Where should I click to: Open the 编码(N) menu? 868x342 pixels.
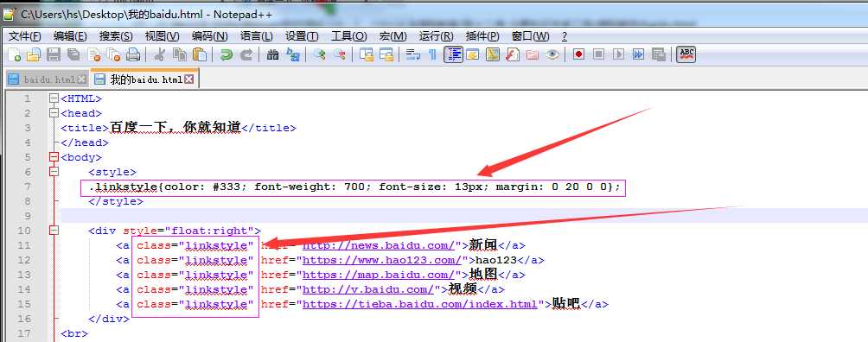coord(210,36)
